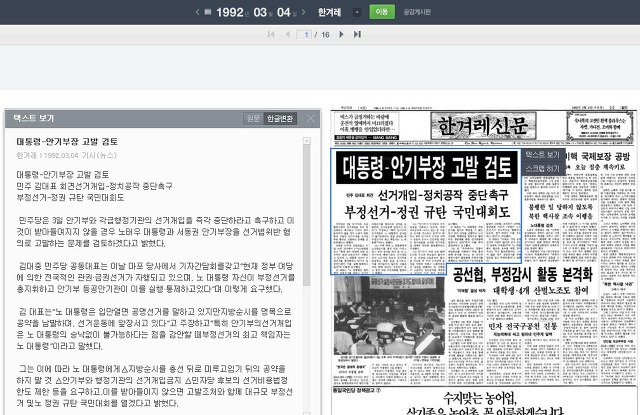Click the text panel scrollbar
The width and height of the screenshot is (640, 415).
click(x=307, y=215)
